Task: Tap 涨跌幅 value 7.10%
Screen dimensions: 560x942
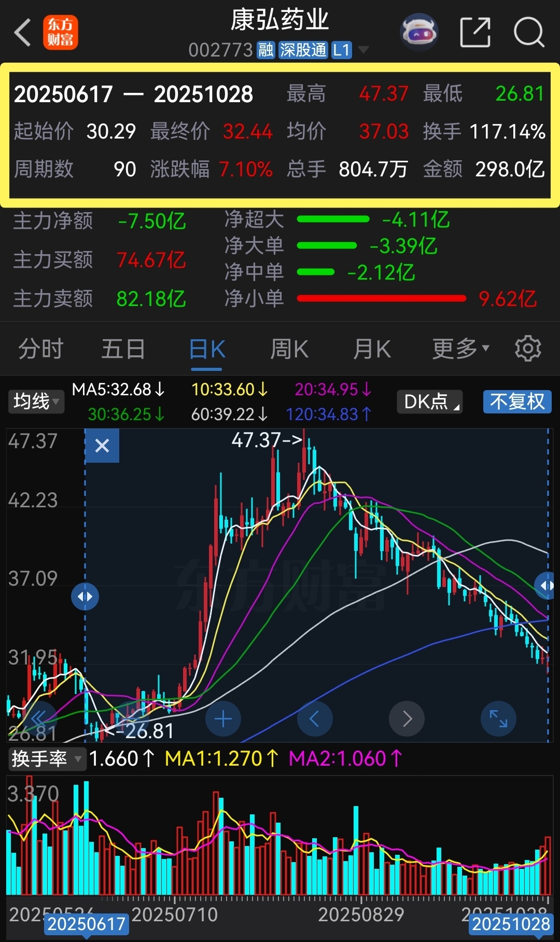Action: point(246,169)
